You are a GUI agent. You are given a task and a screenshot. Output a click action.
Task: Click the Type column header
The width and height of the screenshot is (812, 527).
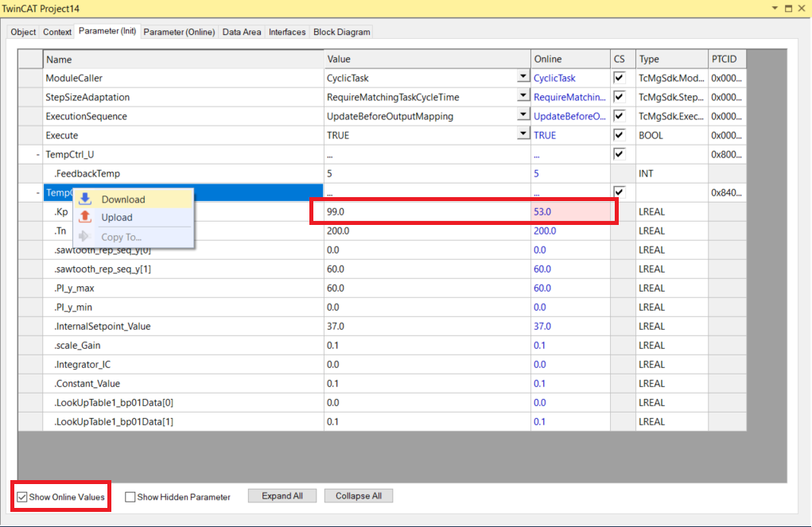click(671, 59)
